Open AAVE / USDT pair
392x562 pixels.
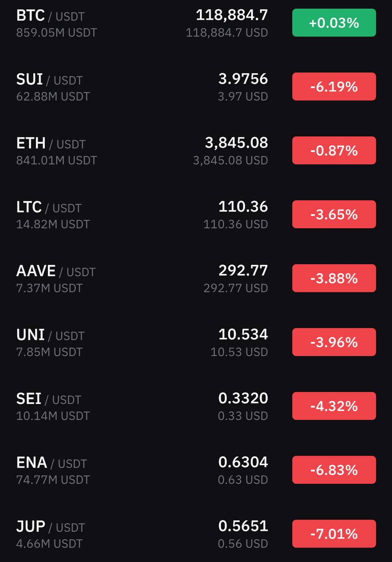coord(196,278)
